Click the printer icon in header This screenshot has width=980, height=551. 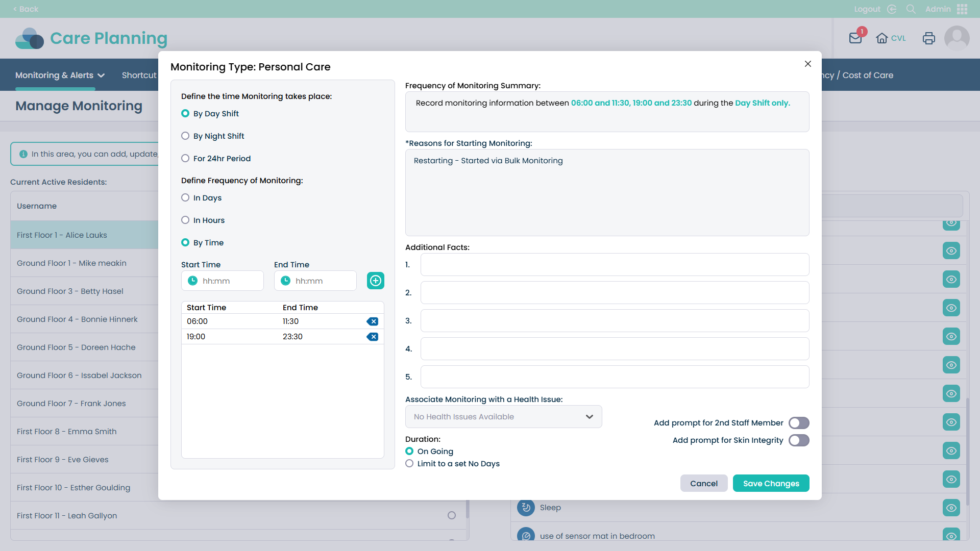(x=929, y=38)
